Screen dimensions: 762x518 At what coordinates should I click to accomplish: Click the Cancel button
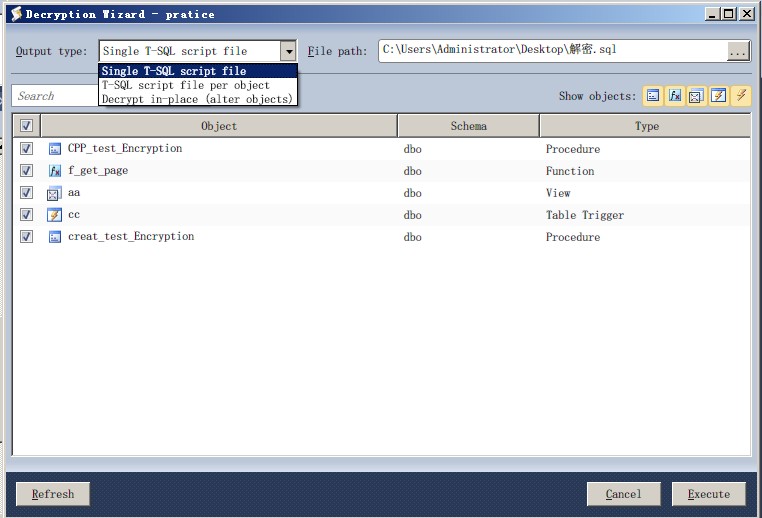pos(623,494)
